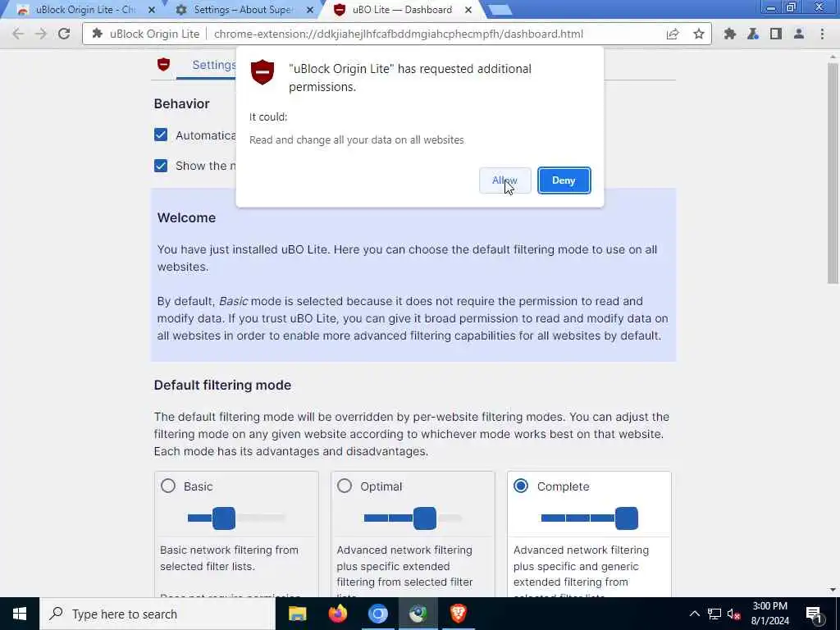Open muted volume tray icon
The height and width of the screenshot is (630, 840).
733,614
